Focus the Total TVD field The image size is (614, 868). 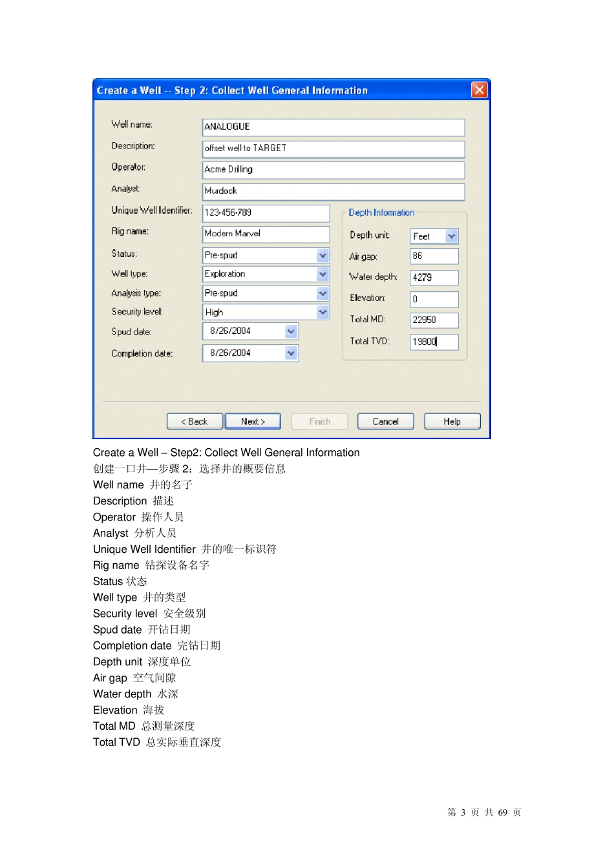(x=434, y=342)
